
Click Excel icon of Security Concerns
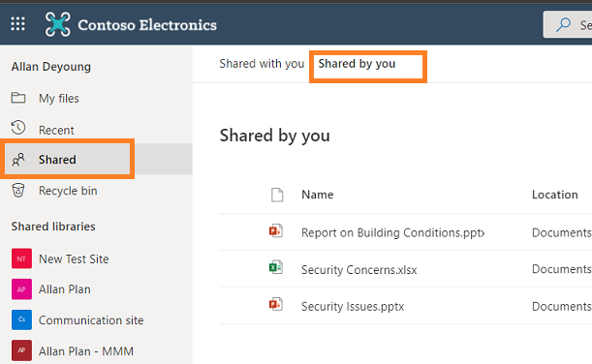276,267
